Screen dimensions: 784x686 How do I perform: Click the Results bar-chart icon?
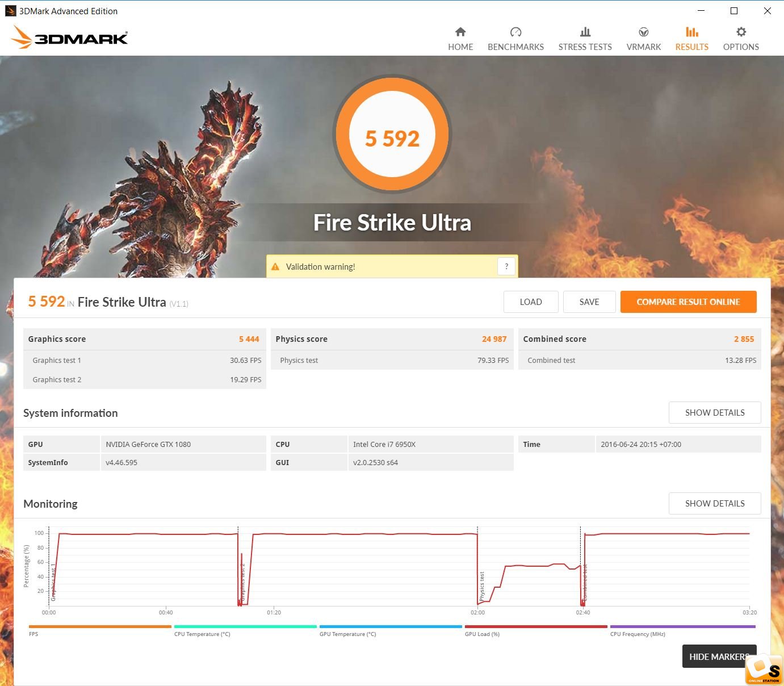692,32
